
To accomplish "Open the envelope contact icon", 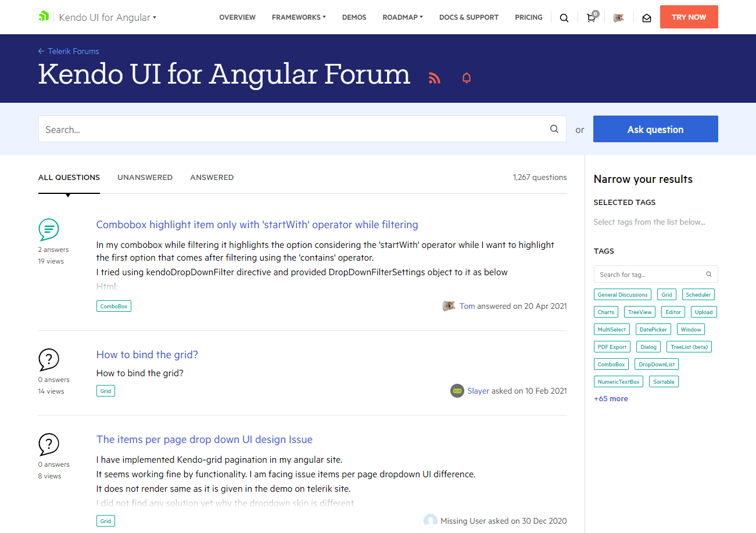I will [x=647, y=17].
